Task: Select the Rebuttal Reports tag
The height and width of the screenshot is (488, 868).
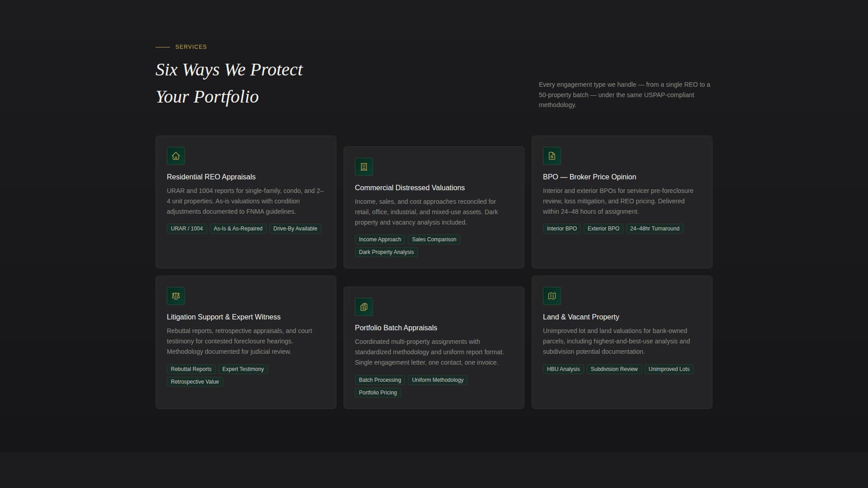Action: pyautogui.click(x=191, y=369)
